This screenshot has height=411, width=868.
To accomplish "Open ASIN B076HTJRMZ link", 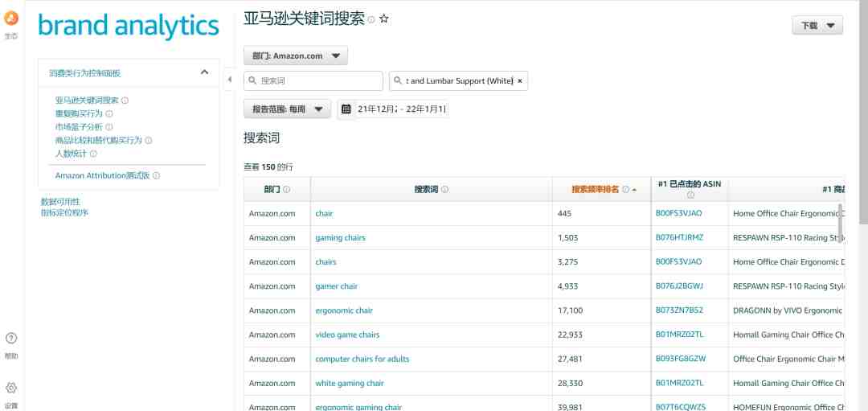I will pyautogui.click(x=680, y=237).
